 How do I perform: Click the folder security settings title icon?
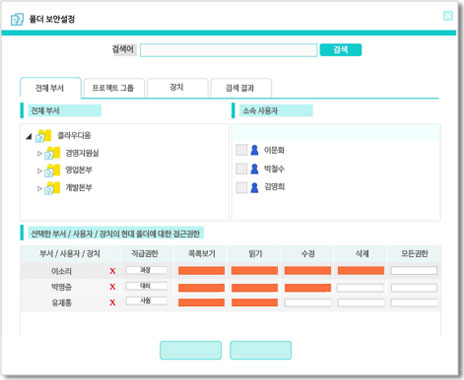[17, 19]
